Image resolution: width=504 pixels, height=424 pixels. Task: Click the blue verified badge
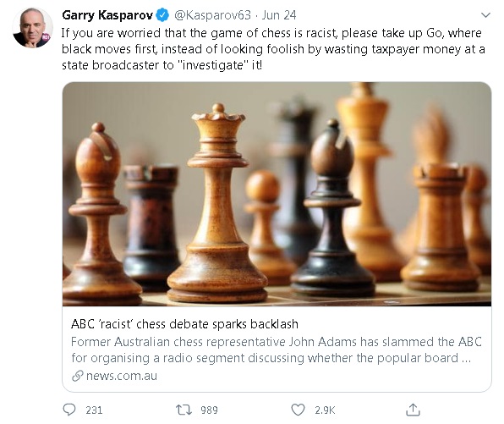[x=162, y=15]
